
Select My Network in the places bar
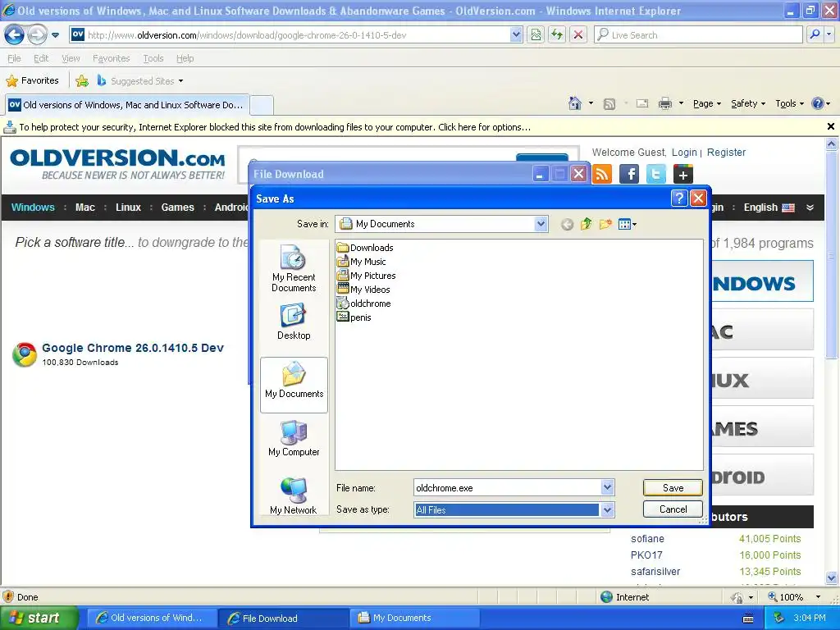click(x=294, y=495)
